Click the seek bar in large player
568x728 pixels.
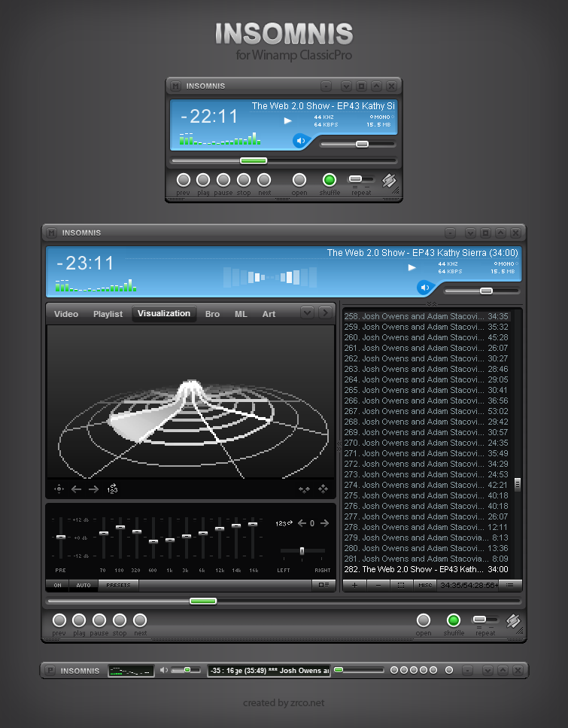284,602
